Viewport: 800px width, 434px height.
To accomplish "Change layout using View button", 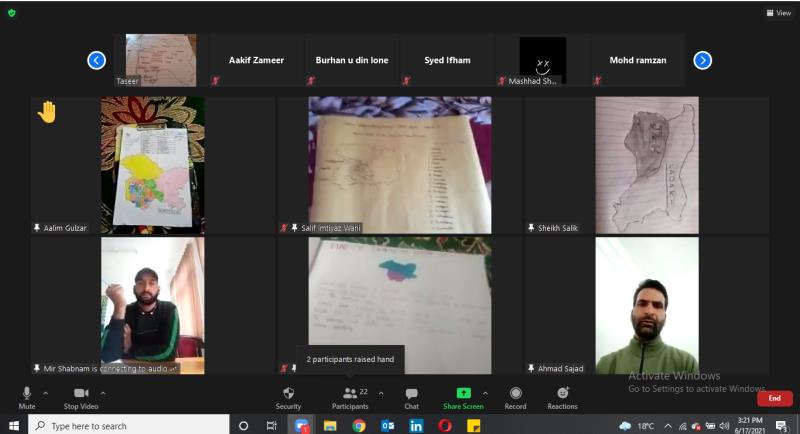I will (x=777, y=13).
